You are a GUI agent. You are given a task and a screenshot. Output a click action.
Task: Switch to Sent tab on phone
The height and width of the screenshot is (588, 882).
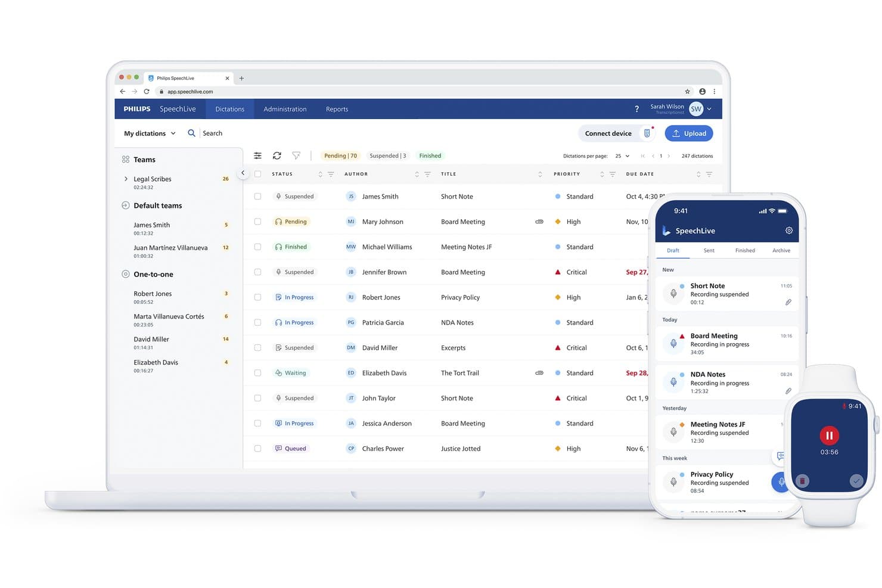[709, 251]
